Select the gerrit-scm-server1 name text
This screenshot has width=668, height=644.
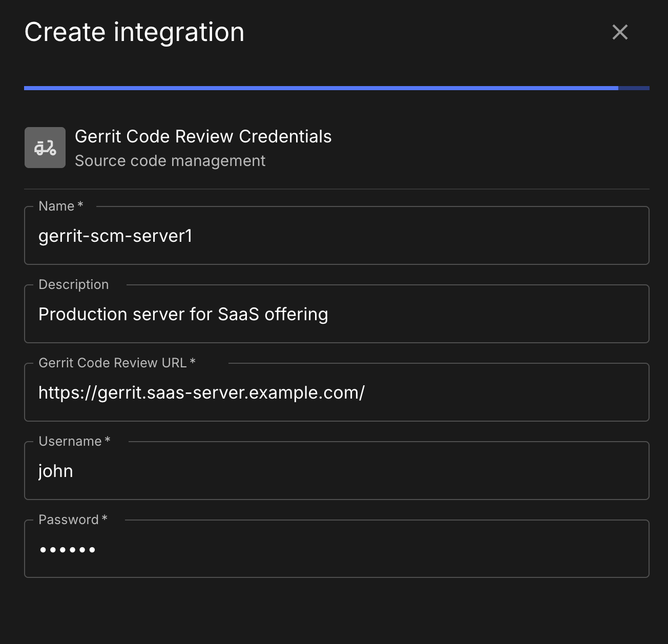coord(115,236)
